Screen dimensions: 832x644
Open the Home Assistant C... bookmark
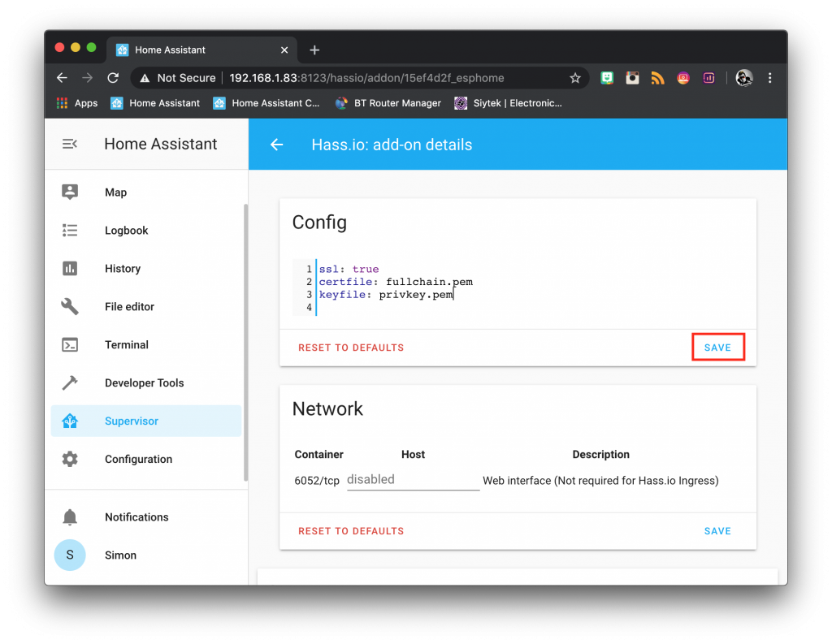tap(266, 103)
